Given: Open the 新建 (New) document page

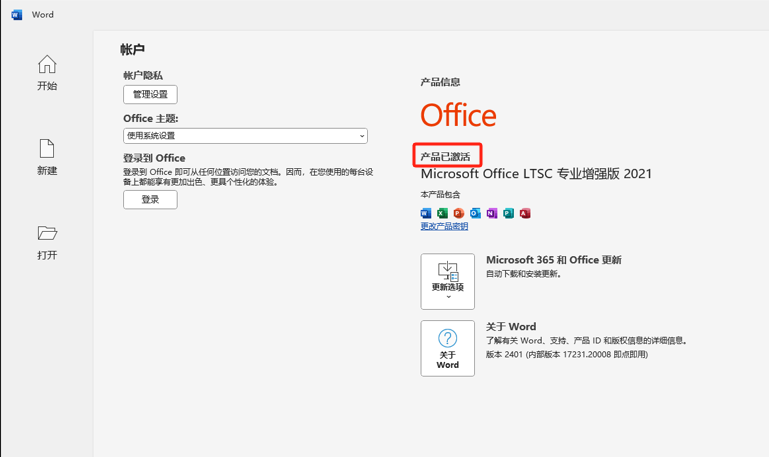Looking at the screenshot, I should point(47,157).
